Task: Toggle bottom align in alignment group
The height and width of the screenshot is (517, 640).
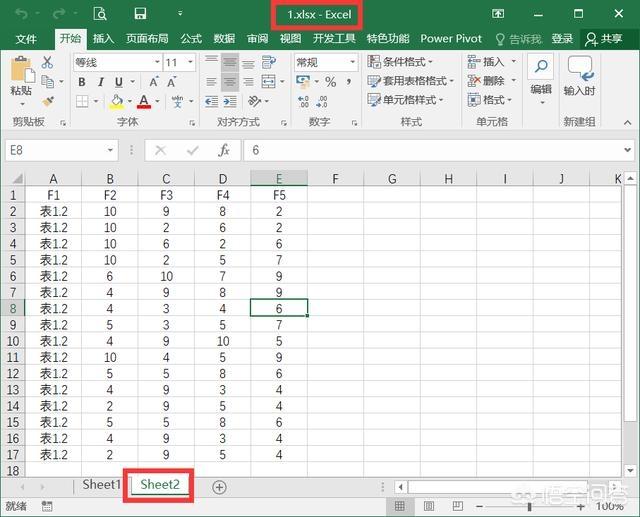Action: (x=248, y=62)
